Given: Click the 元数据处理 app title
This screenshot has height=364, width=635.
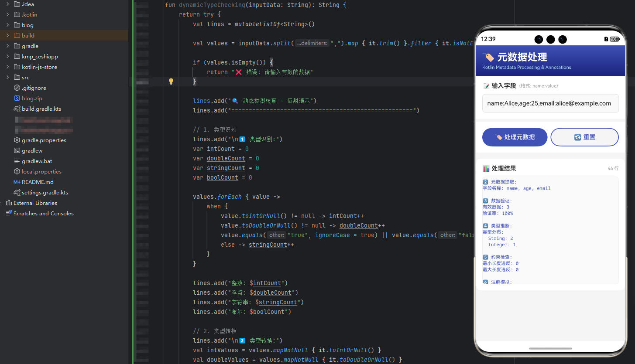Looking at the screenshot, I should click(x=522, y=57).
